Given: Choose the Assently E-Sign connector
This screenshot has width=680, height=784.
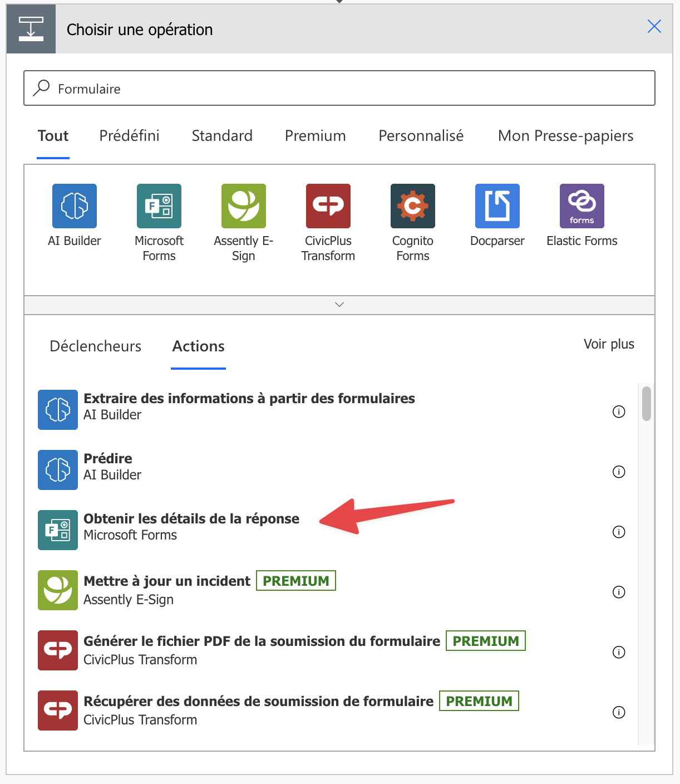Looking at the screenshot, I should (244, 206).
